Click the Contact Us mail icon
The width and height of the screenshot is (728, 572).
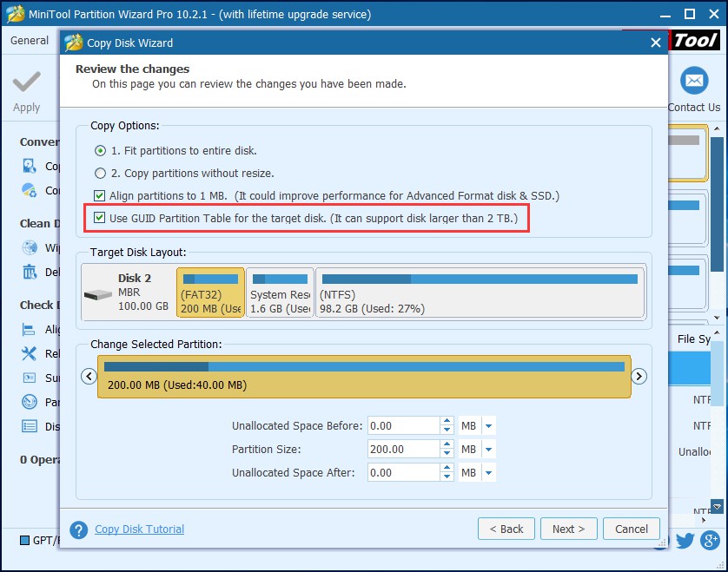(x=694, y=81)
